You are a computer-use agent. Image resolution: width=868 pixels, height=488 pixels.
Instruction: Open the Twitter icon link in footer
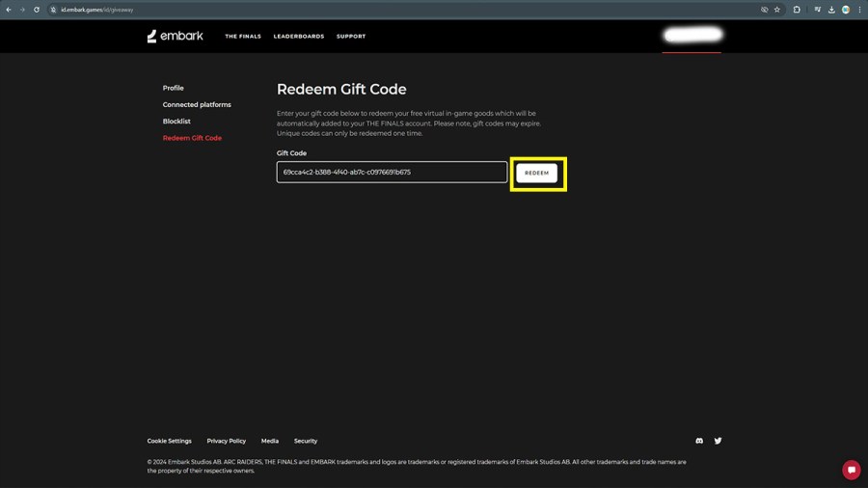click(x=718, y=441)
